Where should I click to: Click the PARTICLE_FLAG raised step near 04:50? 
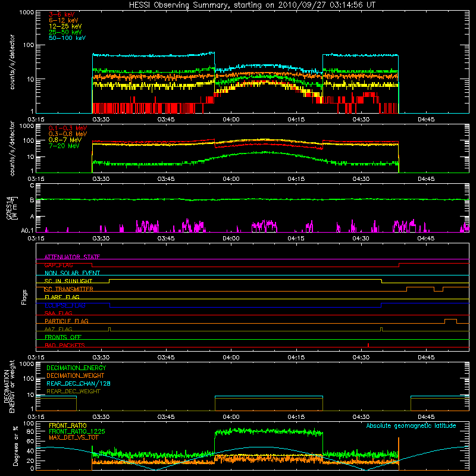click(450, 321)
